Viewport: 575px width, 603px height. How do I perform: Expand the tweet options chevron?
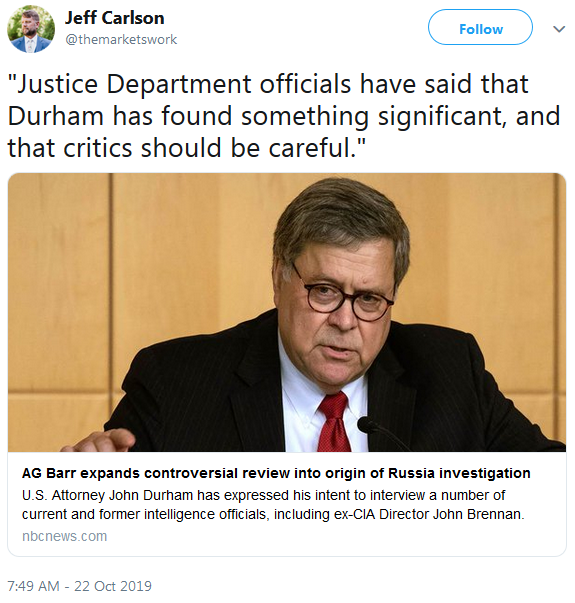click(559, 29)
